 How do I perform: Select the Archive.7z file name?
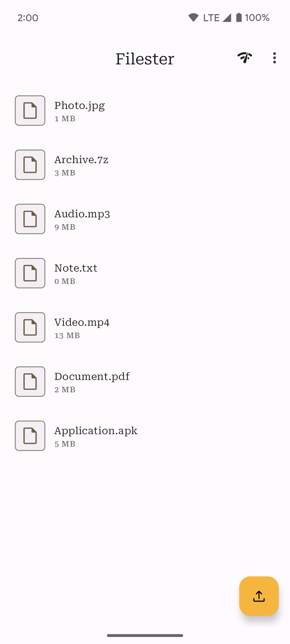pyautogui.click(x=81, y=160)
